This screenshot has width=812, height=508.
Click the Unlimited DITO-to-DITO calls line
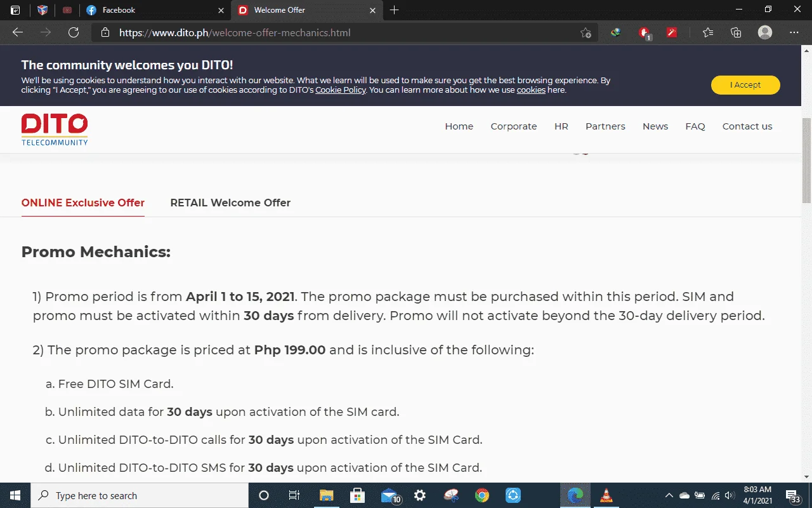[263, 440]
